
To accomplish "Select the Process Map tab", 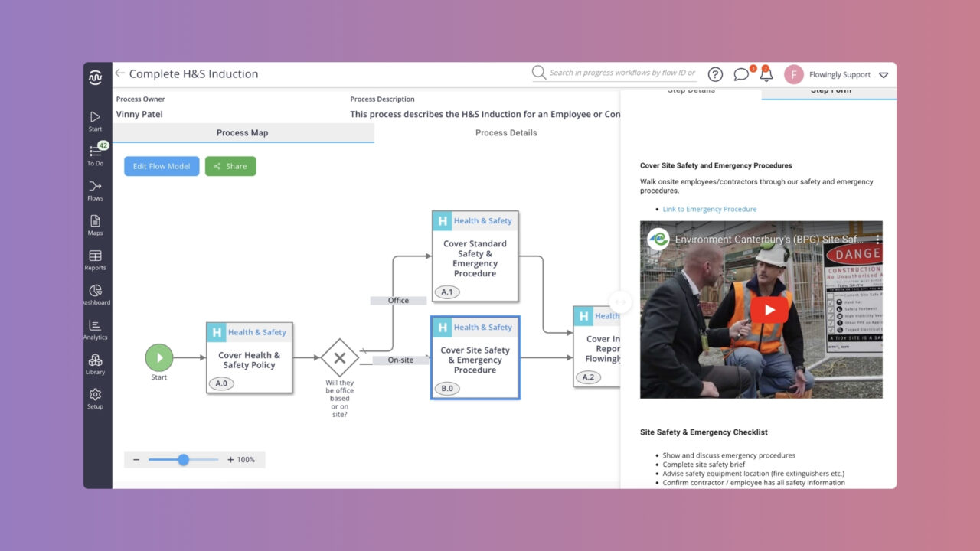I will pos(243,133).
